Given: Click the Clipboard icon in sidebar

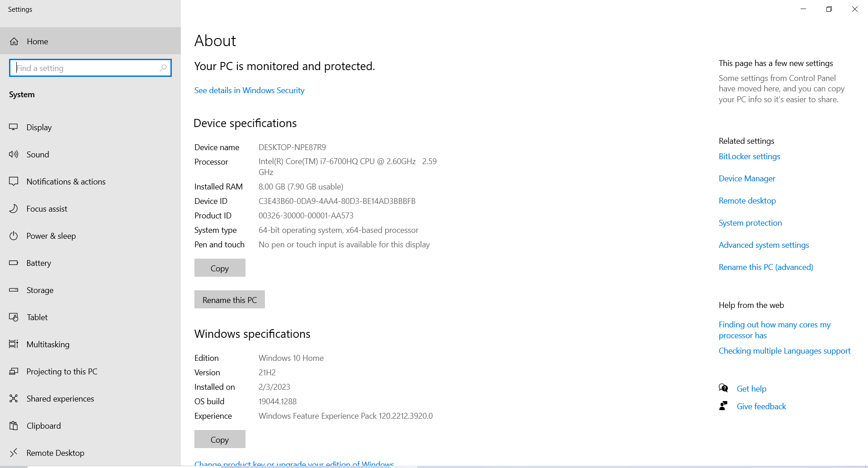Looking at the screenshot, I should coord(14,425).
